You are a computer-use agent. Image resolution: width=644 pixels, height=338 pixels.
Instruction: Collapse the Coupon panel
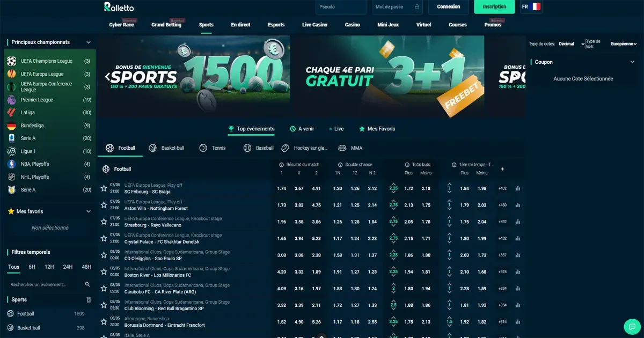click(632, 62)
